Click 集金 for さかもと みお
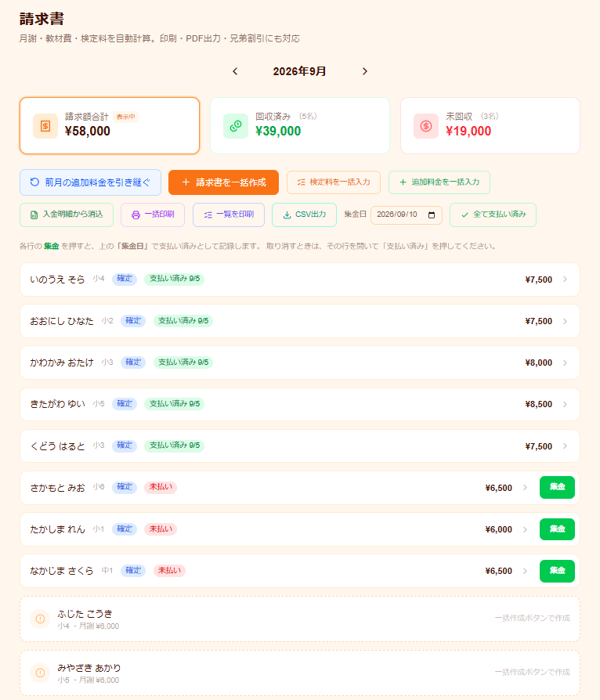Viewport: 600px width, 700px height. tap(557, 487)
